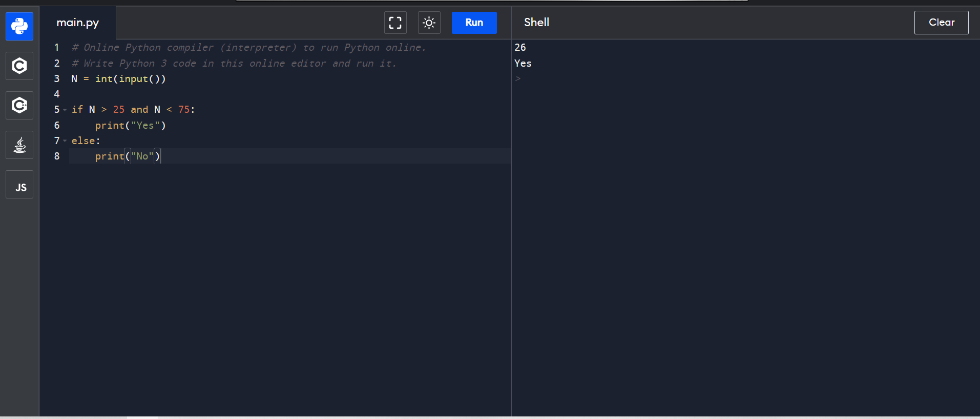Viewport: 980px width, 419px height.
Task: Open the JS compiler icon
Action: tap(19, 185)
